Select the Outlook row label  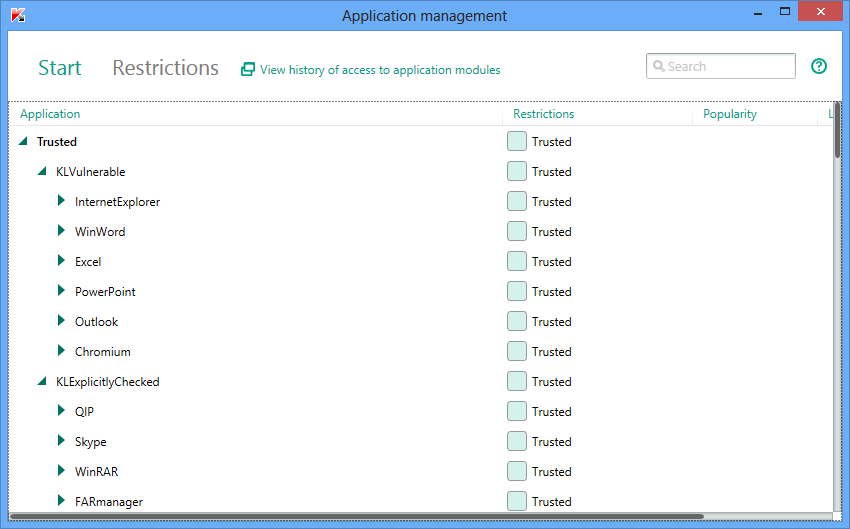click(96, 321)
